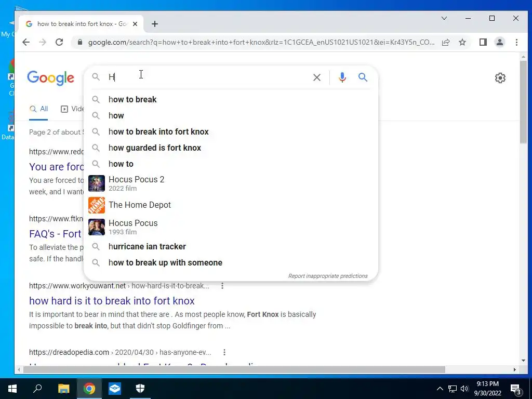Open Windows taskbar search

tap(37, 389)
